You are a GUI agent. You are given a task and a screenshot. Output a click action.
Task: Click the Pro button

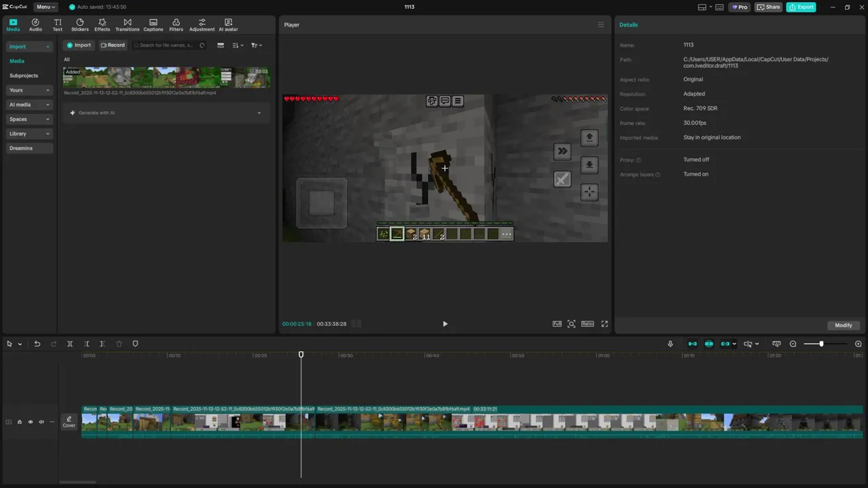coord(739,7)
